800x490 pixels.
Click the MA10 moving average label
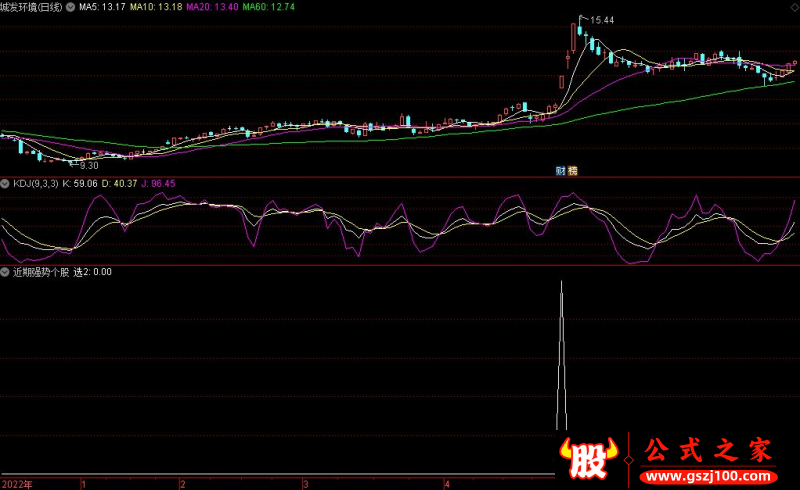click(x=156, y=7)
